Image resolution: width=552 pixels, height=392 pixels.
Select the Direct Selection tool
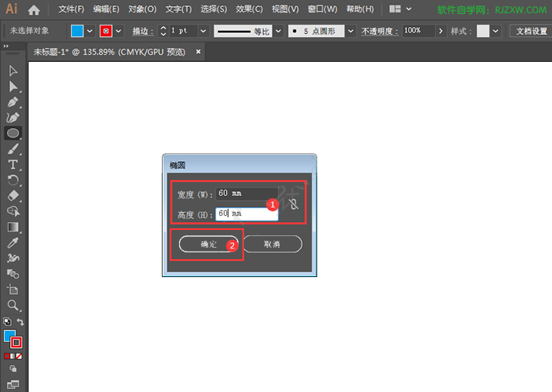13,86
